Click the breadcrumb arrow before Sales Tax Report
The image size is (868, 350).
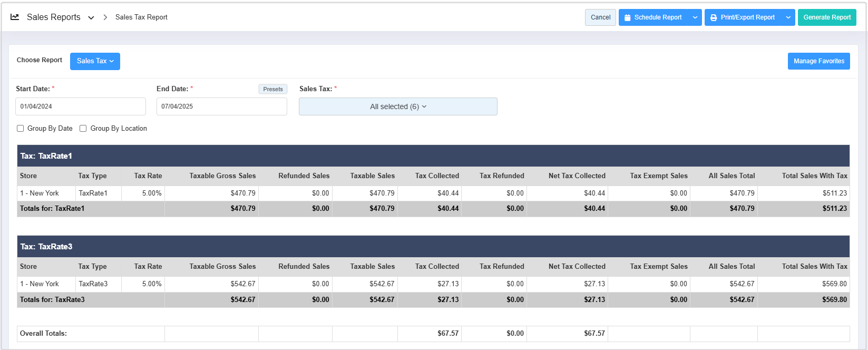pyautogui.click(x=105, y=17)
